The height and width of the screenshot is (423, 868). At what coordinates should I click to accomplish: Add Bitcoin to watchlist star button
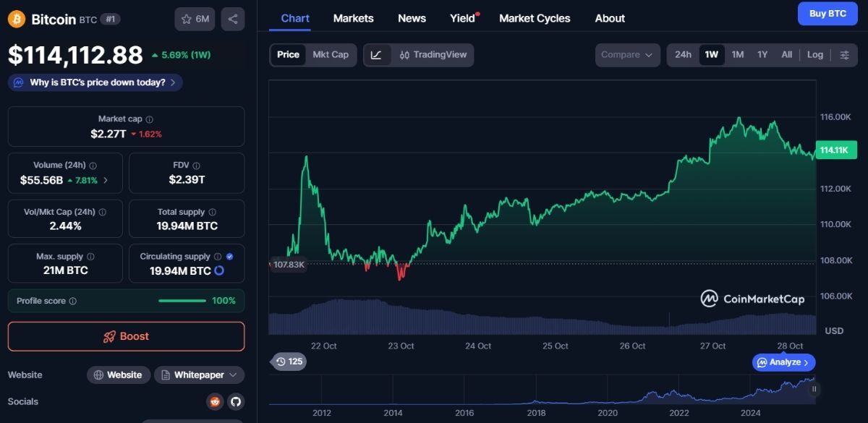[195, 19]
